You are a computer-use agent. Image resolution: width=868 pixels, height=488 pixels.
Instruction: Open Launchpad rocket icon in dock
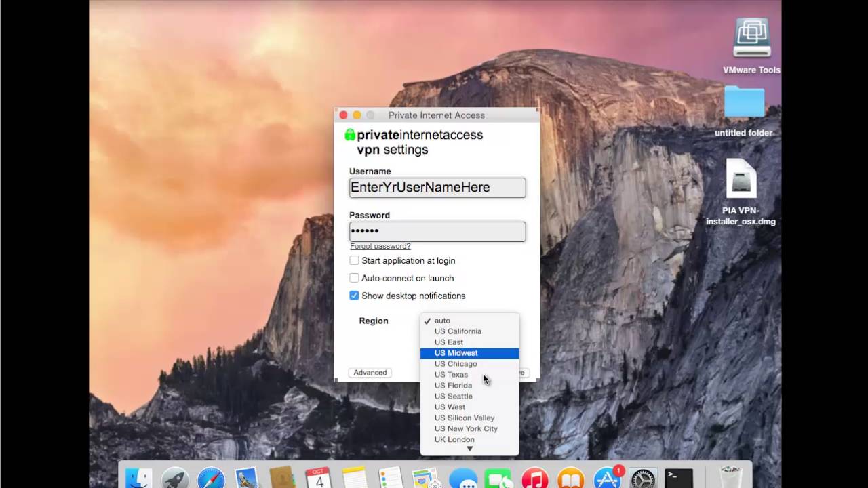pyautogui.click(x=176, y=478)
